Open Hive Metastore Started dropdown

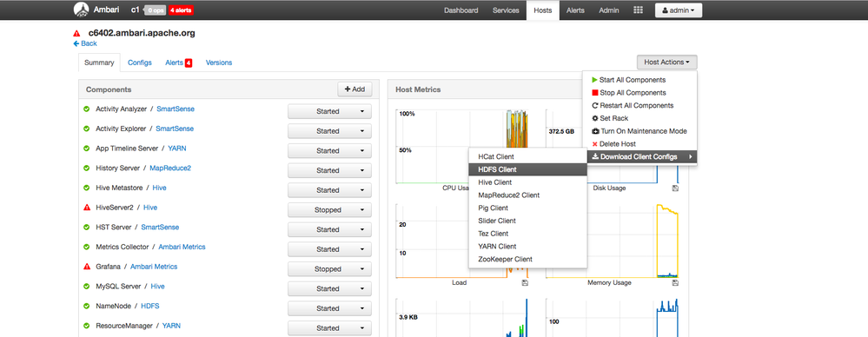(329, 190)
